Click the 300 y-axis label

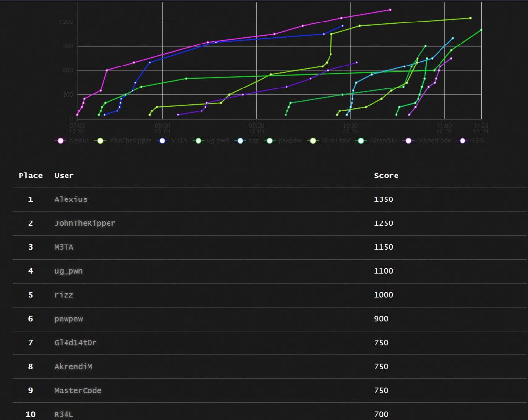tap(68, 95)
